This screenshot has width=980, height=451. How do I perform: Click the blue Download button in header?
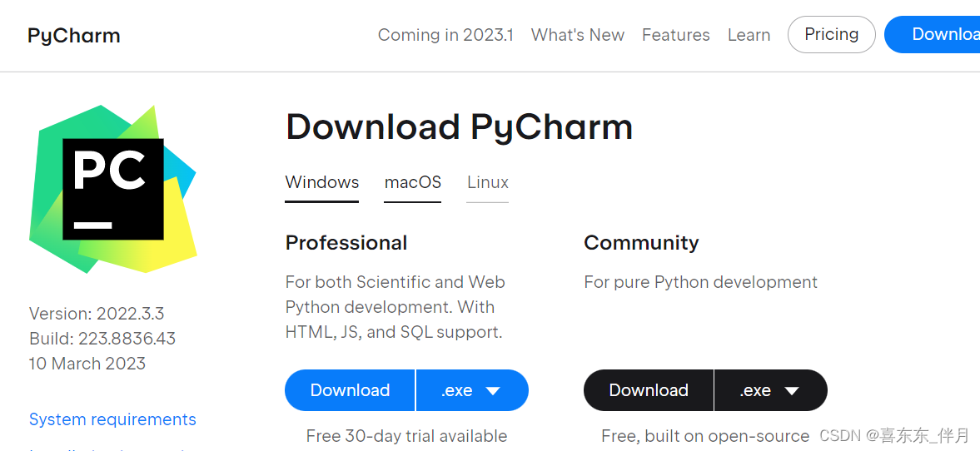pyautogui.click(x=933, y=34)
